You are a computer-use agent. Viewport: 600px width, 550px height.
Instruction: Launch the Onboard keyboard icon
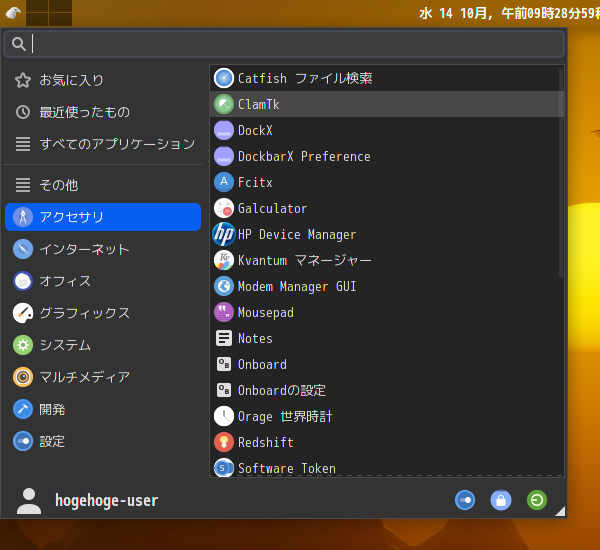click(x=224, y=364)
